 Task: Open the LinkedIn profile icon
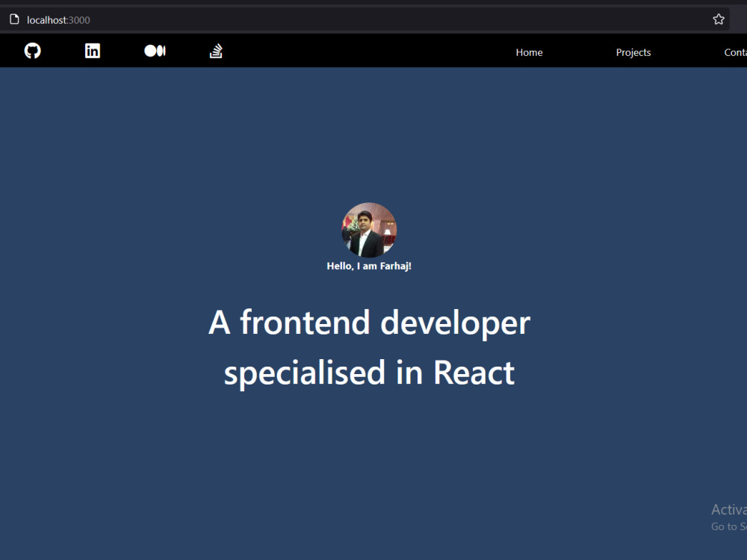pyautogui.click(x=93, y=51)
